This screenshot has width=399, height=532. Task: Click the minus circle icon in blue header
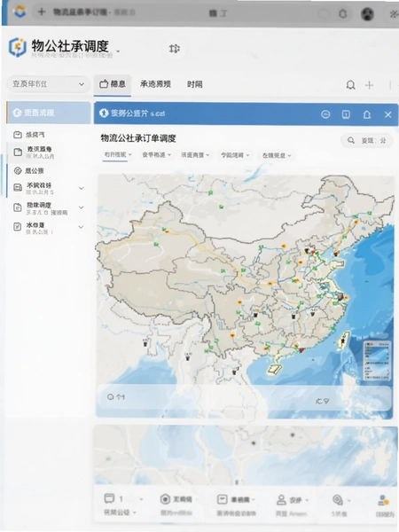coord(325,114)
